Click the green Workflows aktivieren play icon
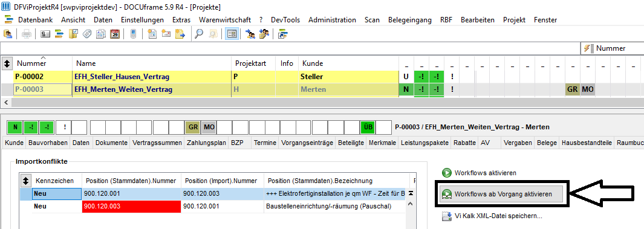Image resolution: width=644 pixels, height=229 pixels. (446, 173)
